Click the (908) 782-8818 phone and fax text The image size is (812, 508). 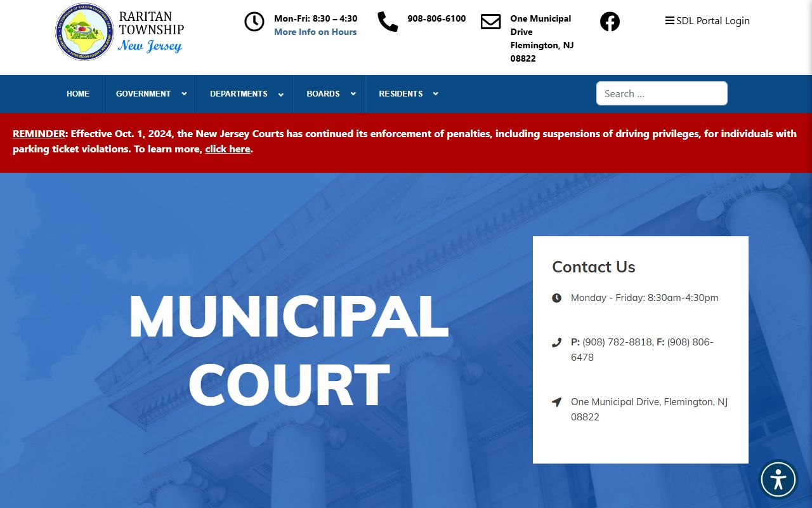[x=642, y=350]
